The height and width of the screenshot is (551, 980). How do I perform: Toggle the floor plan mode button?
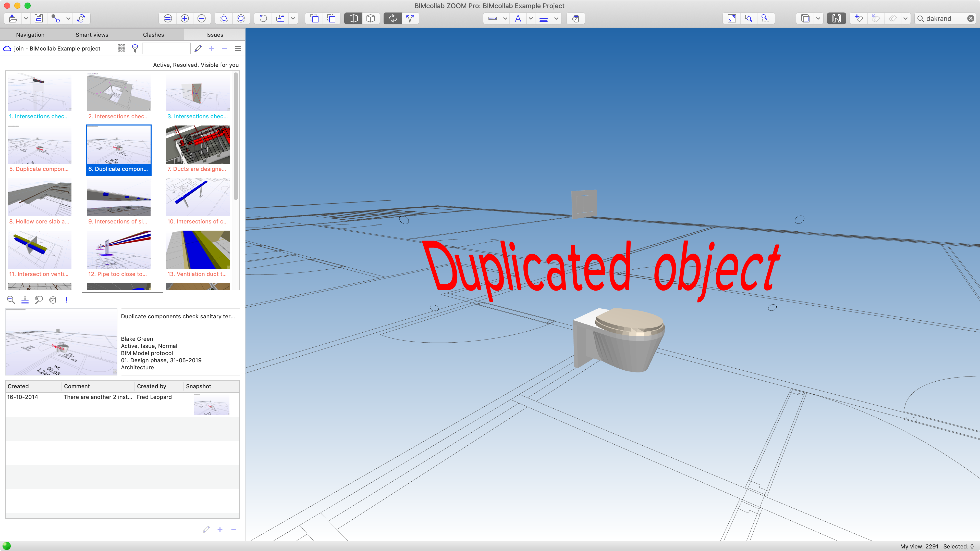(836, 18)
